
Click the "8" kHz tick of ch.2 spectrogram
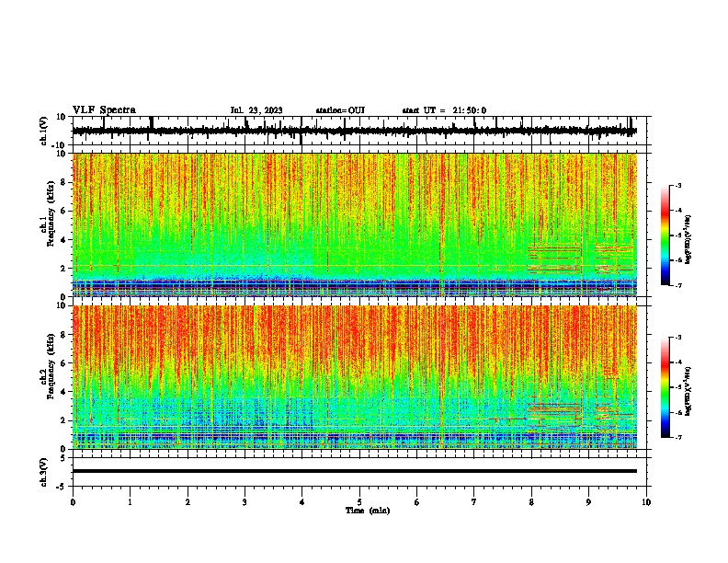click(63, 335)
